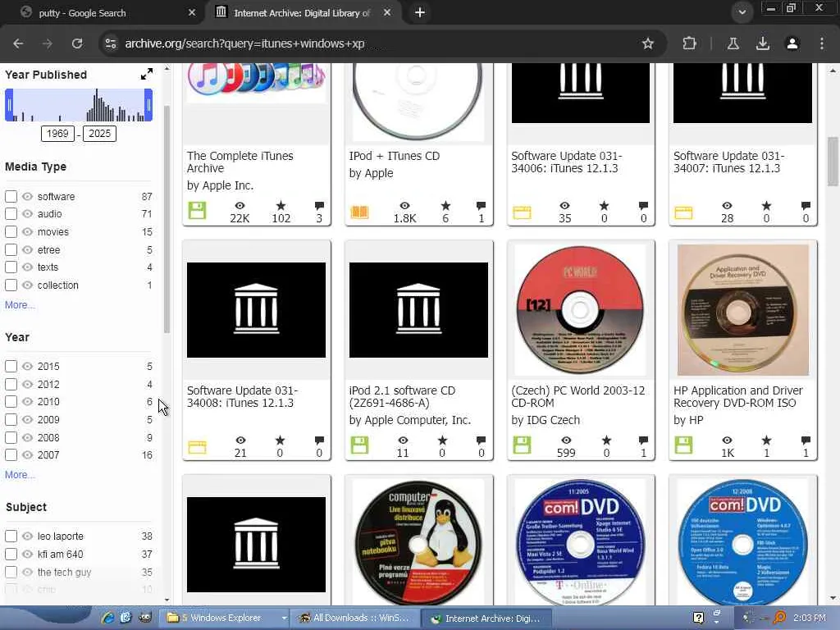This screenshot has width=840, height=630.
Task: Click the software icon on iPod 2.1 software CD card
Action: coord(359,445)
